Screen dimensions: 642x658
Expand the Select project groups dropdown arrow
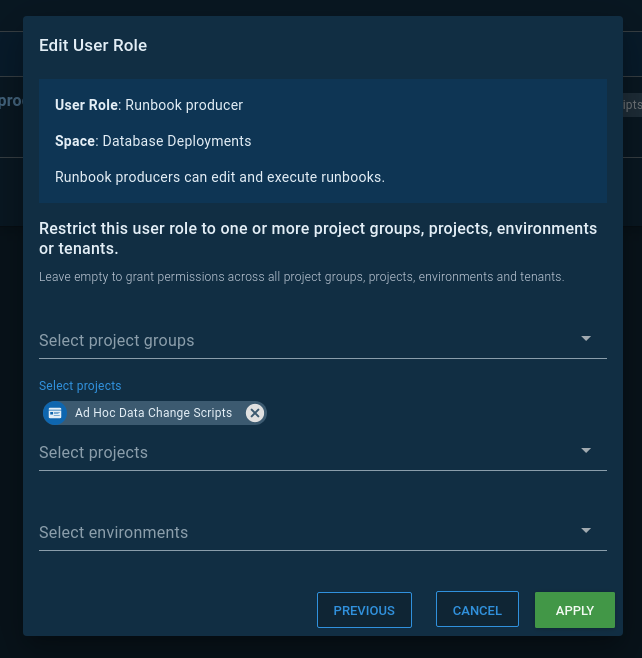586,339
